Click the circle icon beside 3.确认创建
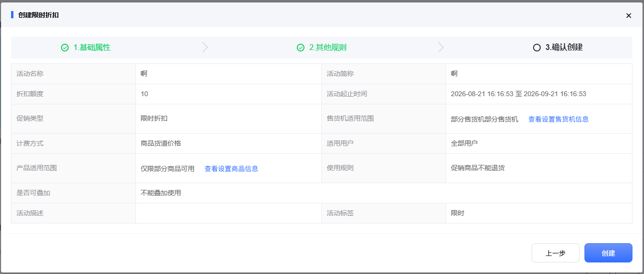The height and width of the screenshot is (274, 644). (x=537, y=48)
